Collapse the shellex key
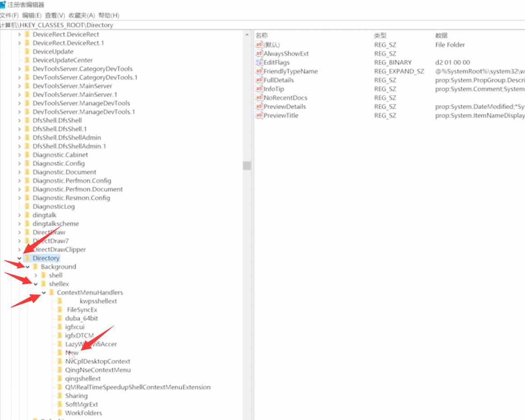525x420 pixels. 36,284
